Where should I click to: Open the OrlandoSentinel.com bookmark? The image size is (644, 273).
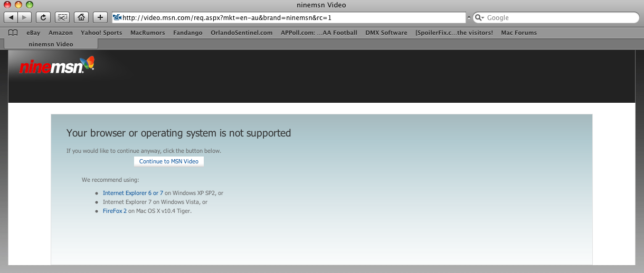[241, 33]
